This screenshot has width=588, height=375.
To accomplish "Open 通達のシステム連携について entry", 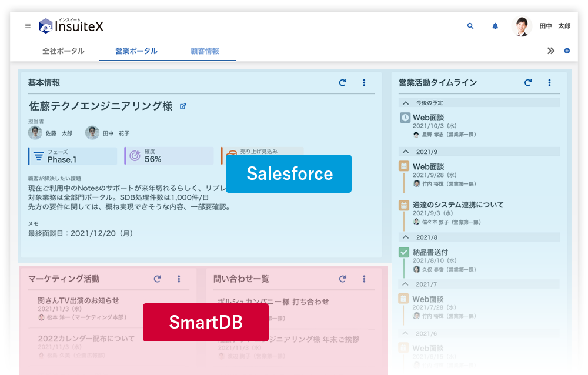I will click(458, 205).
